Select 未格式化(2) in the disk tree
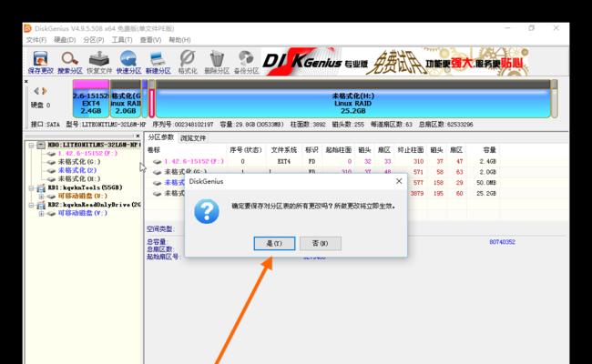 [x=77, y=170]
